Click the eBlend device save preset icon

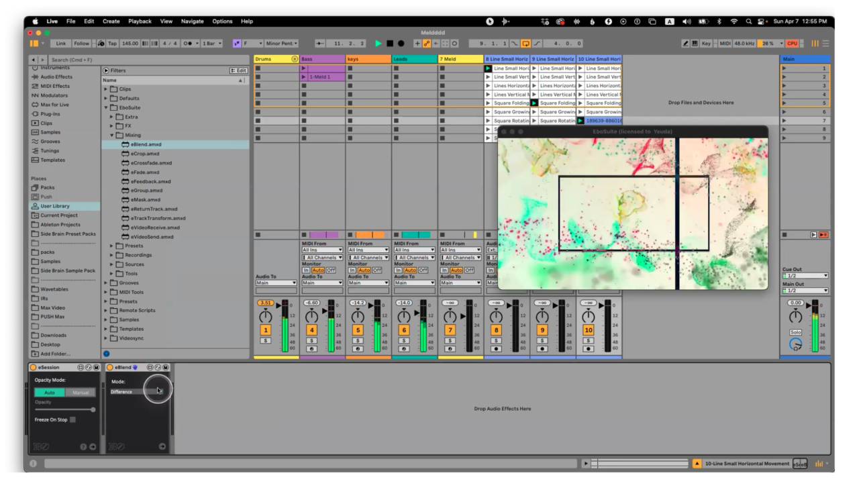166,367
